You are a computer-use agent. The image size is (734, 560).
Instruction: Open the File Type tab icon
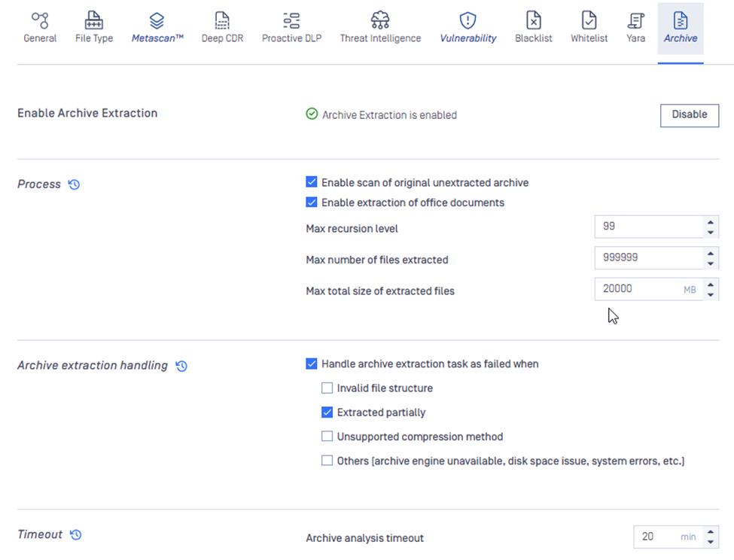(94, 20)
